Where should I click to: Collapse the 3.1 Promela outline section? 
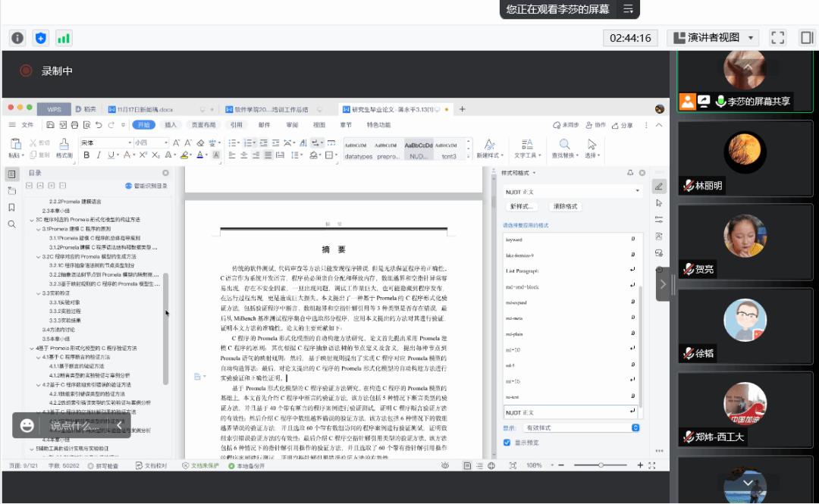click(38, 228)
